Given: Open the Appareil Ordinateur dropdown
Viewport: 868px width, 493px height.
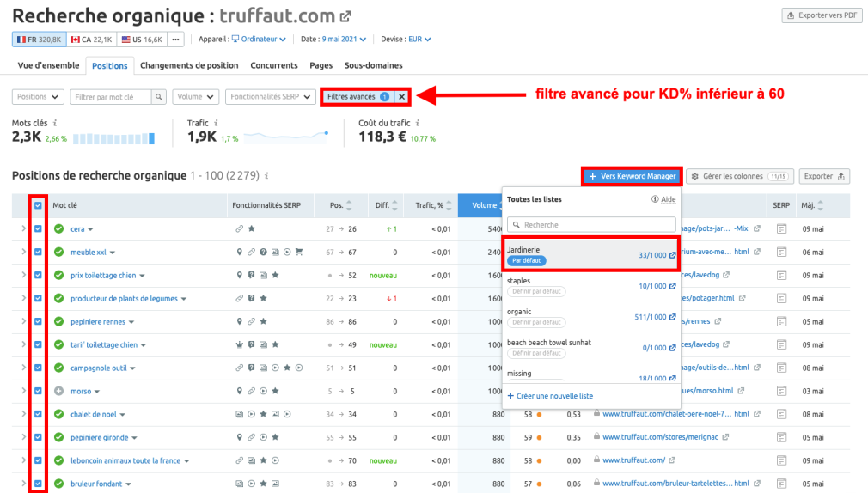Looking at the screenshot, I should click(259, 40).
